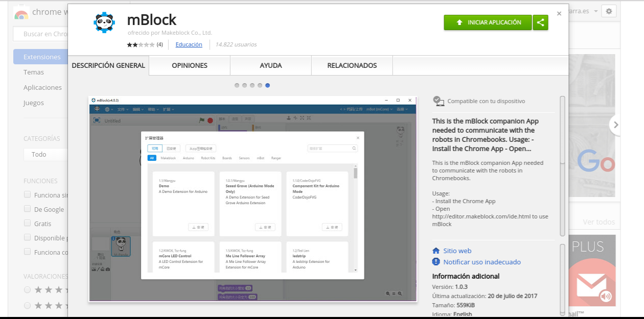Select the third carousel dot

tap(252, 85)
